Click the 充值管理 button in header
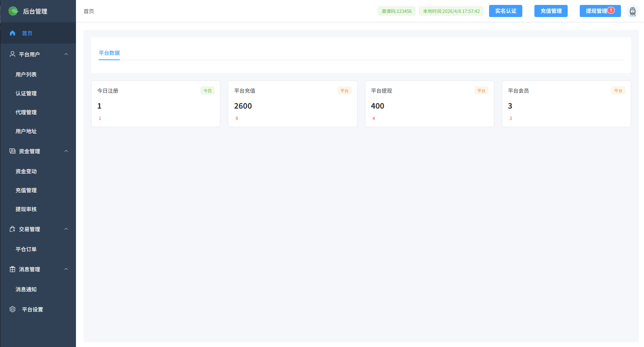The width and height of the screenshot is (644, 347). [551, 11]
